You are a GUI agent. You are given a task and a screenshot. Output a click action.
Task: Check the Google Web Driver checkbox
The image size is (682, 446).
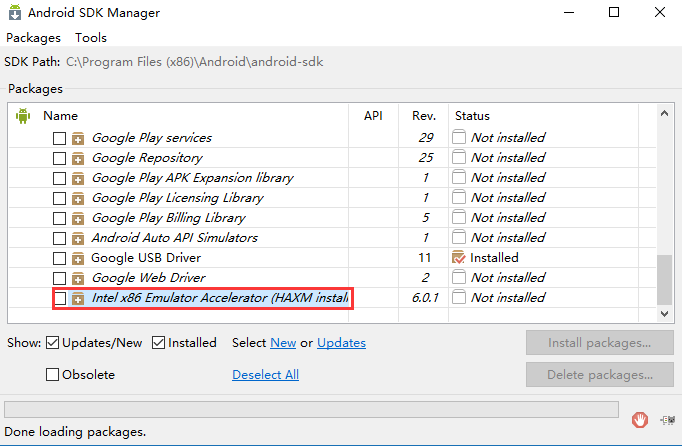(x=59, y=278)
